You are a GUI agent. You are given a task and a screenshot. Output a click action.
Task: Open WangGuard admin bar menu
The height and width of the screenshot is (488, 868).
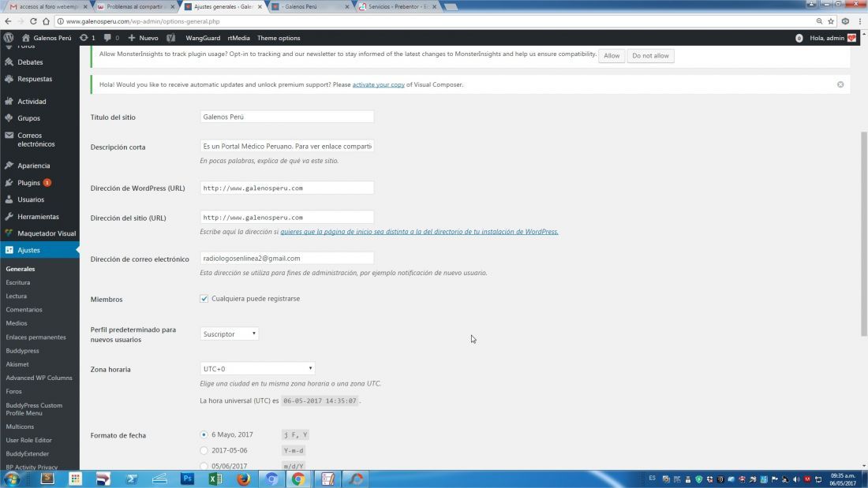[x=203, y=38]
